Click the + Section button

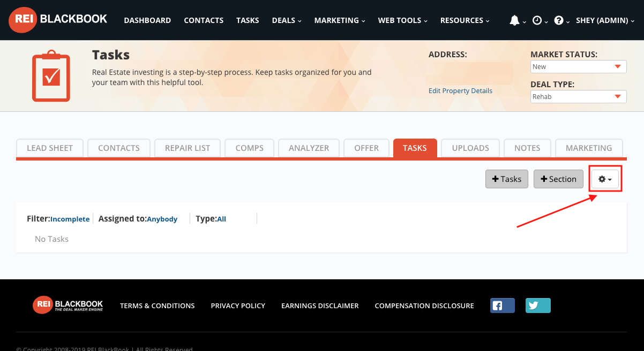coord(558,179)
